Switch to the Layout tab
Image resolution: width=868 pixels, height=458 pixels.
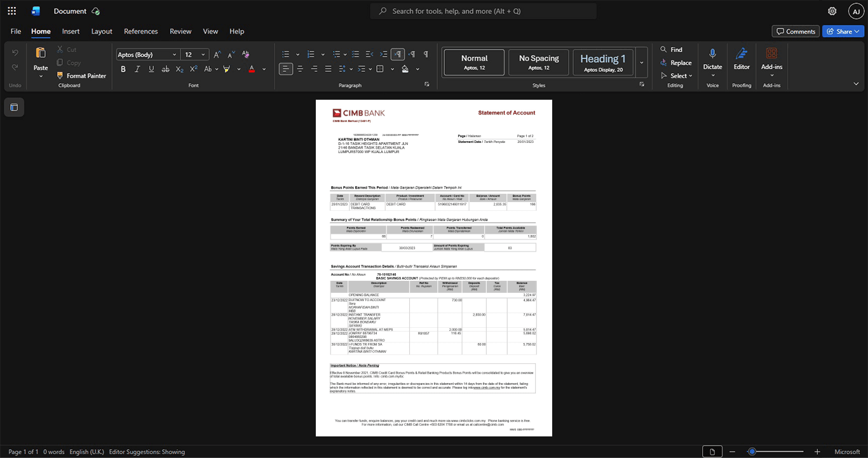click(102, 31)
